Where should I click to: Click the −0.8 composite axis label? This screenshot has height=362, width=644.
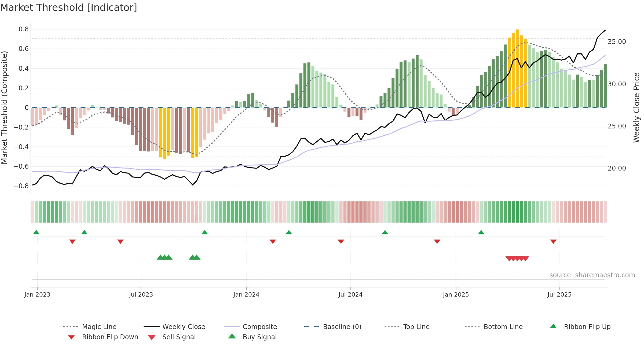click(x=21, y=186)
